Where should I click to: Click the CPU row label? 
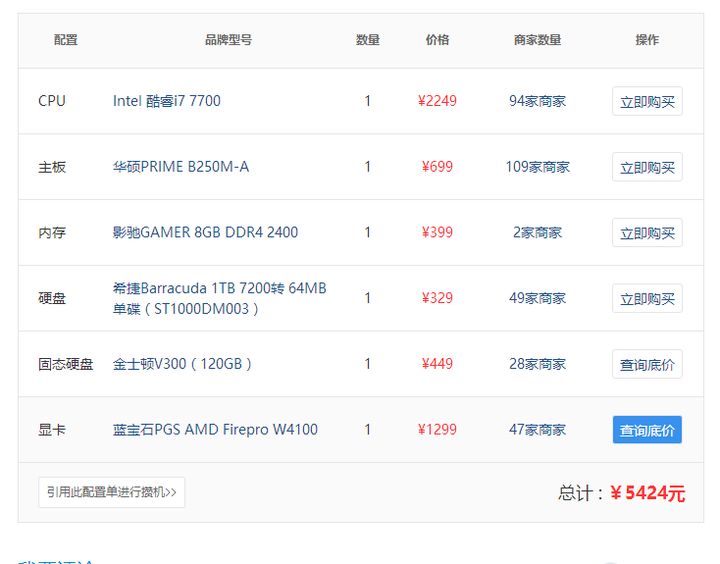point(52,101)
